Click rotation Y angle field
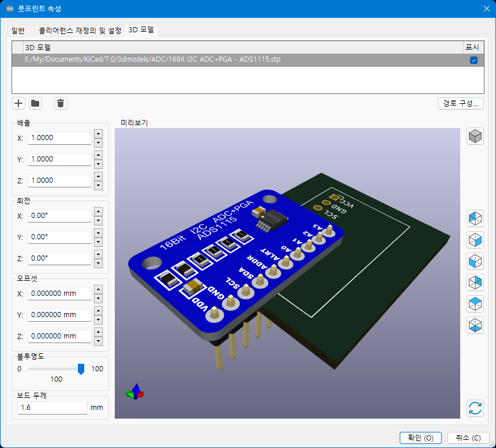Screen dimensions: 496x448 (x=59, y=237)
